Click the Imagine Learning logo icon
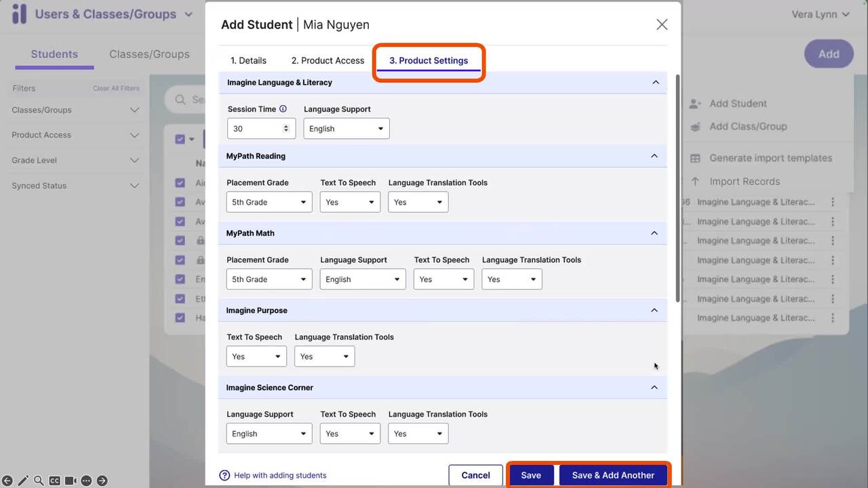This screenshot has height=488, width=868. point(19,14)
